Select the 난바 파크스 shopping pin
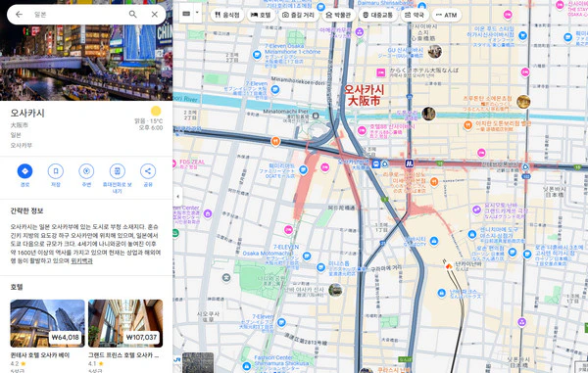Screen dimensions: 588x373 pos(442,293)
